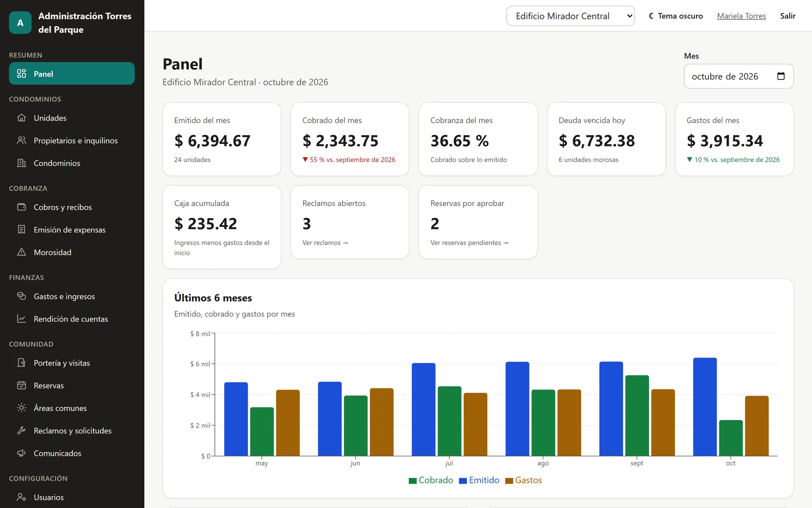Click the Reclamos y solicitudes wrench icon
812x508 pixels.
pyautogui.click(x=22, y=431)
